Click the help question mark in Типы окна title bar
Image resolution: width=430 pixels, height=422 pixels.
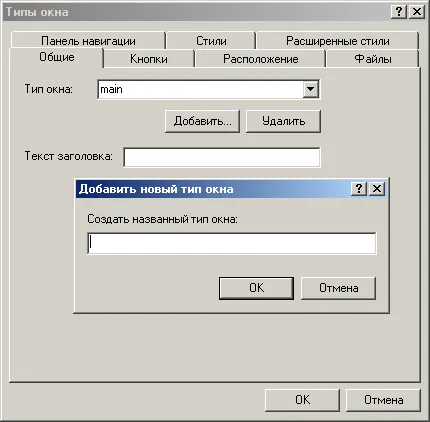[x=398, y=12]
